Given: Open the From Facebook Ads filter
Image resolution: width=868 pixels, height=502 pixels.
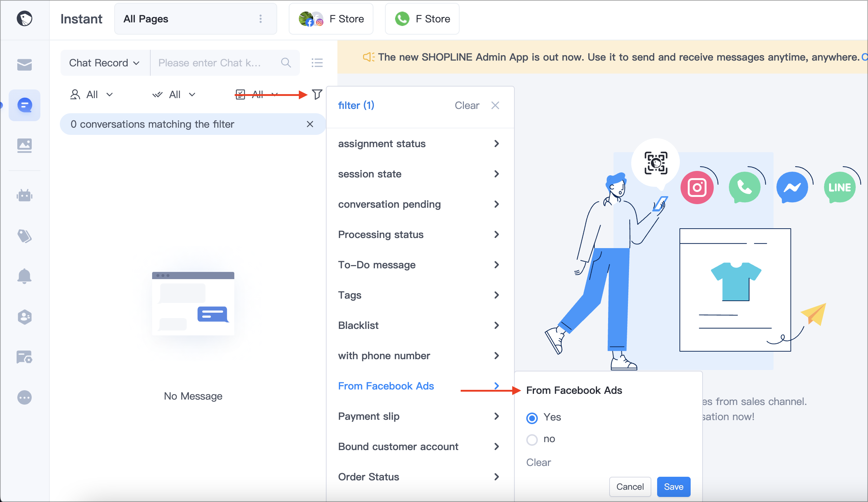Looking at the screenshot, I should [x=420, y=386].
